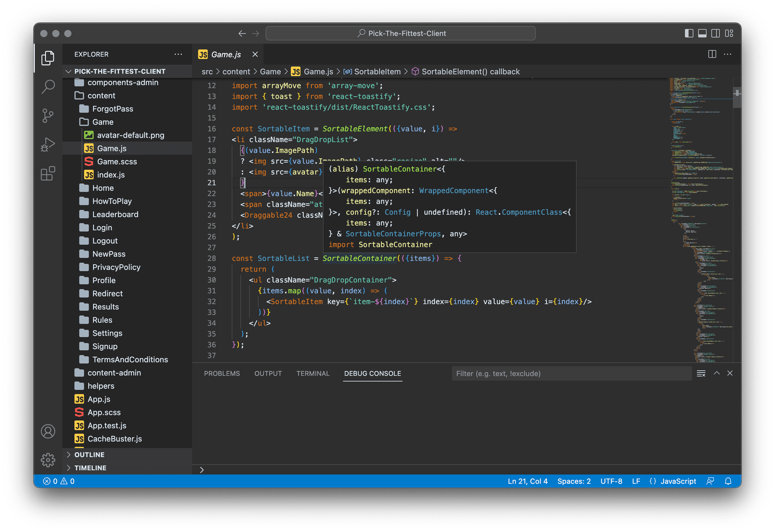
Task: Open the notifications bell in status bar
Action: click(728, 481)
